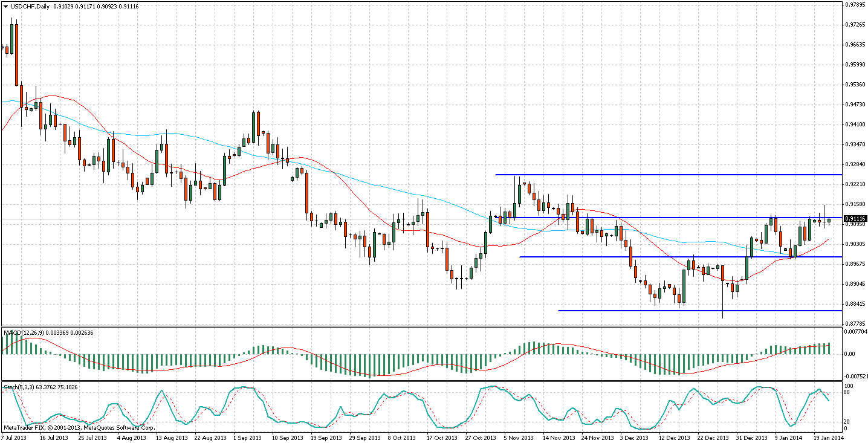868x443 pixels.
Task: Click the 0.92840 price axis label
Action: coord(855,164)
